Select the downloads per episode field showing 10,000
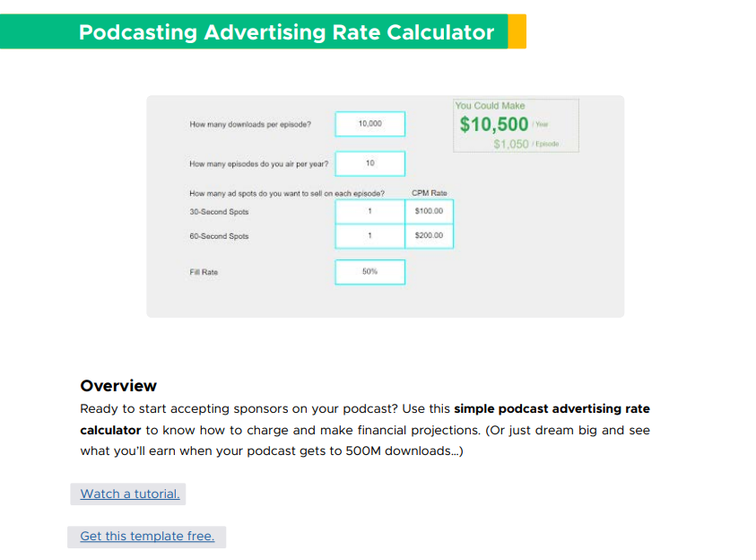Image resolution: width=756 pixels, height=560 pixels. click(x=369, y=124)
